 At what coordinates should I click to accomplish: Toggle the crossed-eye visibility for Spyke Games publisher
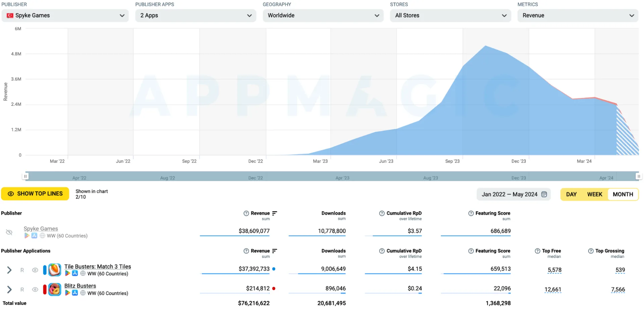pos(9,232)
